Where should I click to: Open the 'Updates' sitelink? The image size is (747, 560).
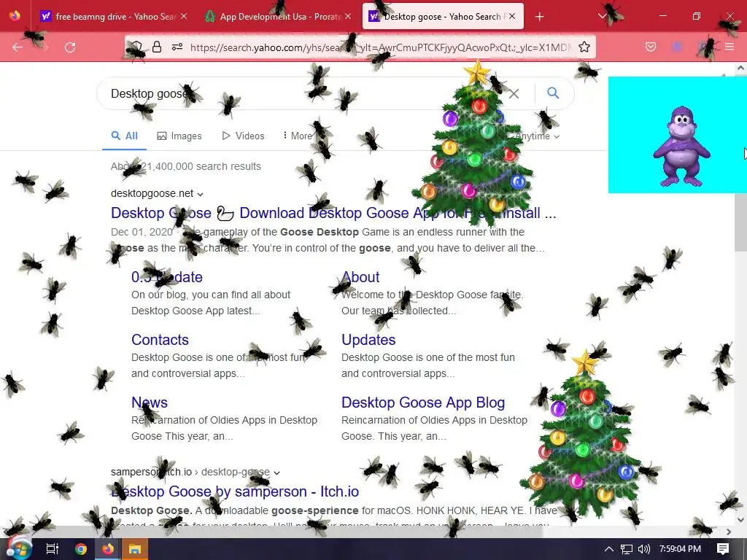coord(368,340)
